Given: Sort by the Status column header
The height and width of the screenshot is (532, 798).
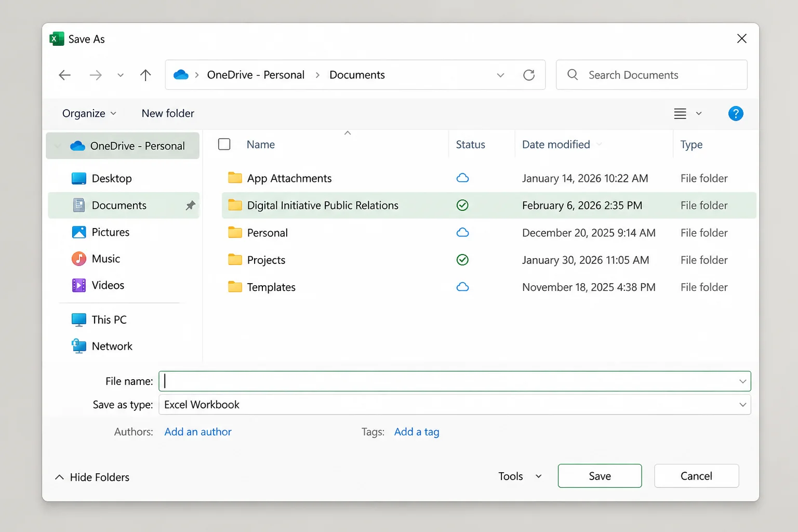Looking at the screenshot, I should point(471,144).
